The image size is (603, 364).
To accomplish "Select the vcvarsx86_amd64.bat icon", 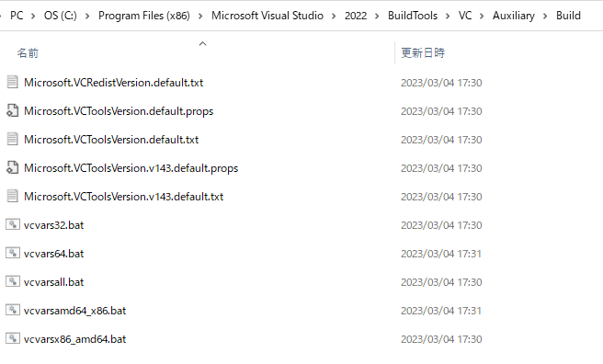I will tap(12, 338).
